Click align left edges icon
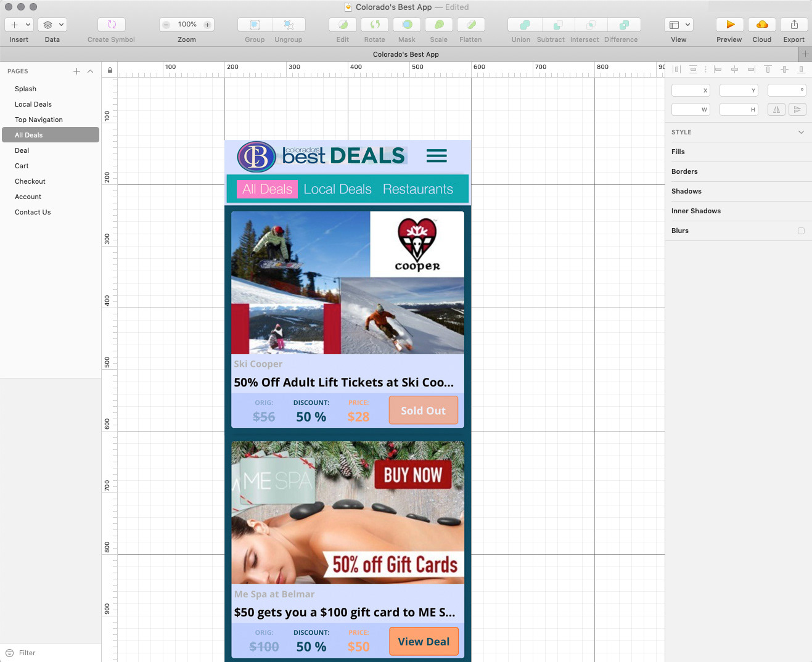The image size is (812, 662). tap(718, 70)
